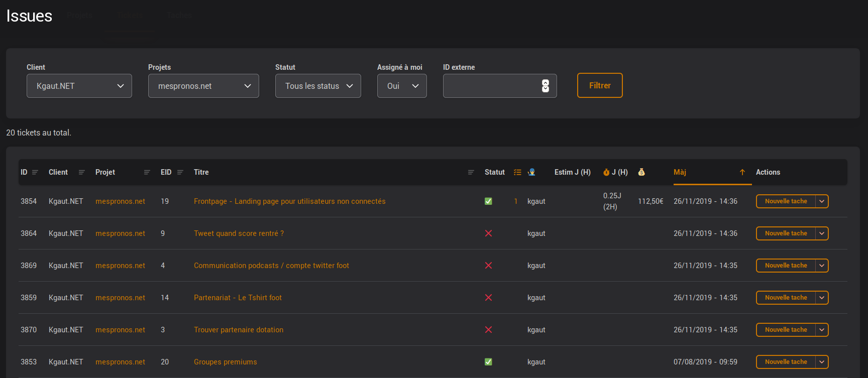
Task: Expand the Statut filter Tous les status
Action: 318,86
